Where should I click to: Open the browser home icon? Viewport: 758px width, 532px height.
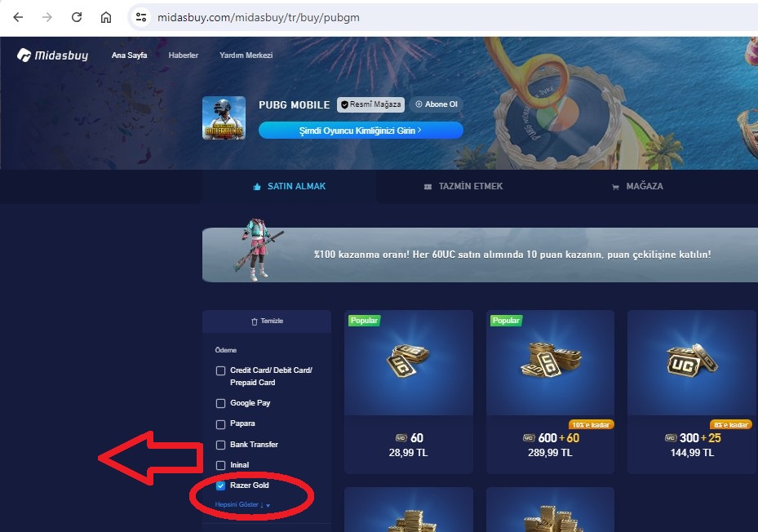[x=106, y=17]
